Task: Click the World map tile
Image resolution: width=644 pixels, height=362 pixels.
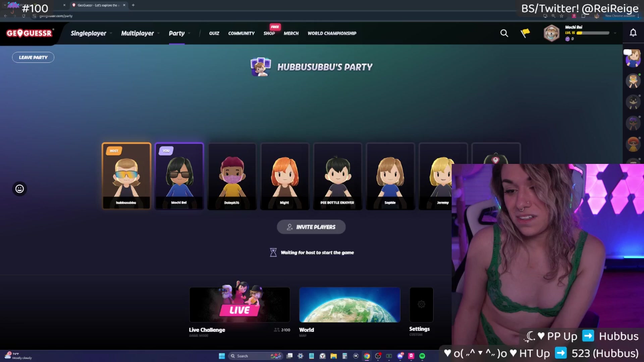Action: tap(350, 305)
